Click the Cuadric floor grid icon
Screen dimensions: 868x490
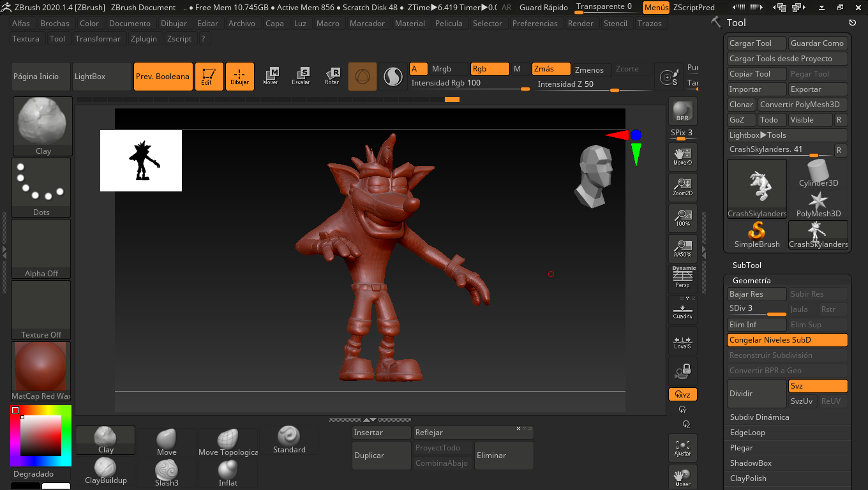[682, 310]
